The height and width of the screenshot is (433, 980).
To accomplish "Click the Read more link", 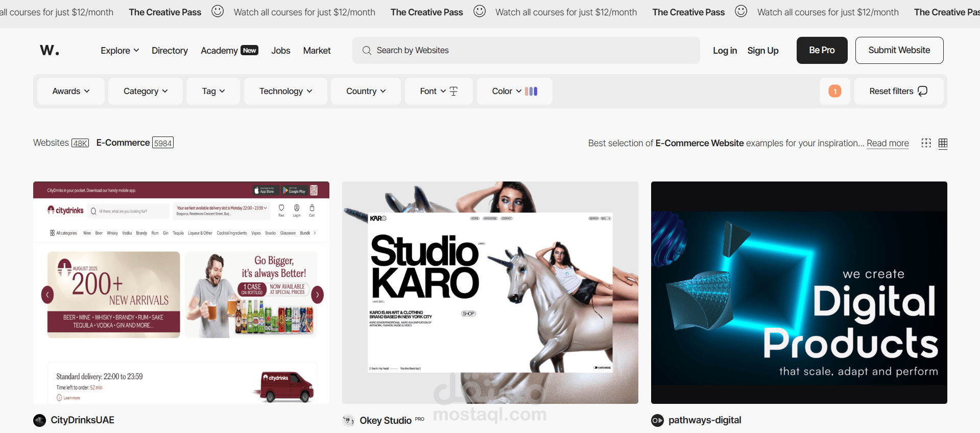I will (888, 143).
